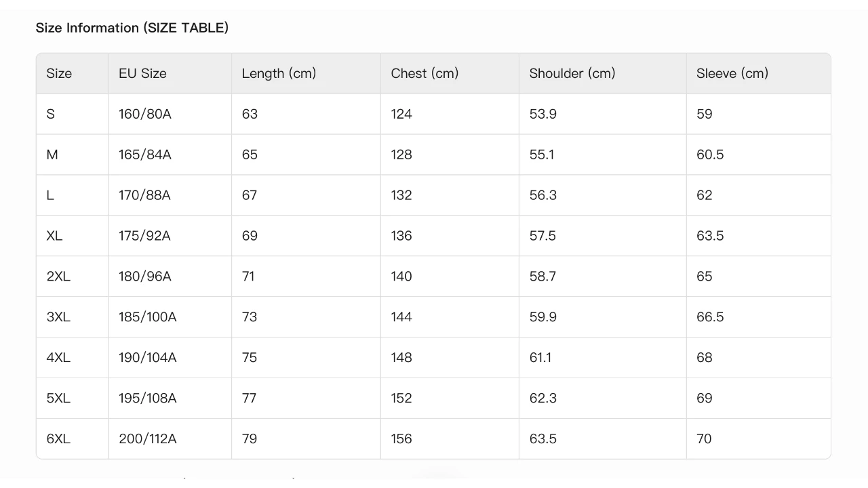Click the L size row label

[50, 195]
